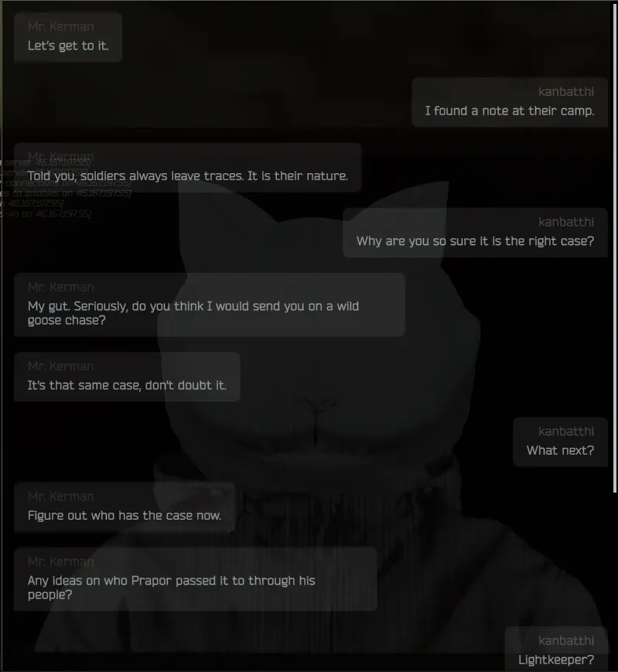Image resolution: width=618 pixels, height=672 pixels.
Task: Click the kanbatthi name above "What next?"
Action: point(566,432)
